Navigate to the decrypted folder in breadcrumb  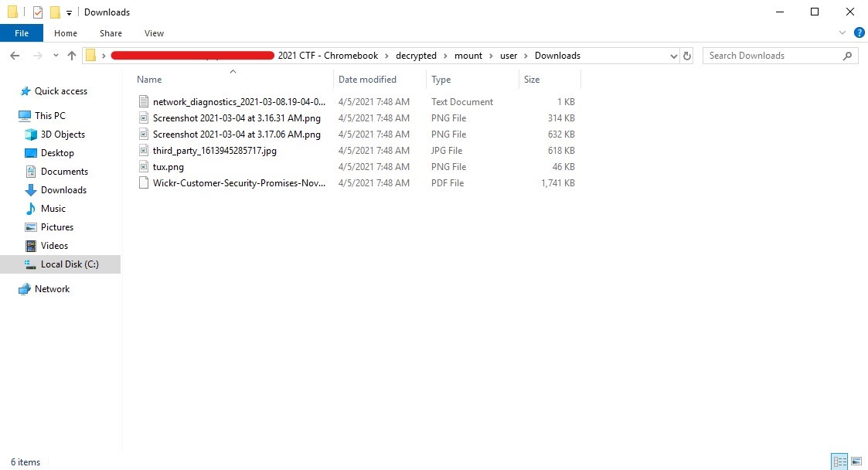pyautogui.click(x=417, y=56)
